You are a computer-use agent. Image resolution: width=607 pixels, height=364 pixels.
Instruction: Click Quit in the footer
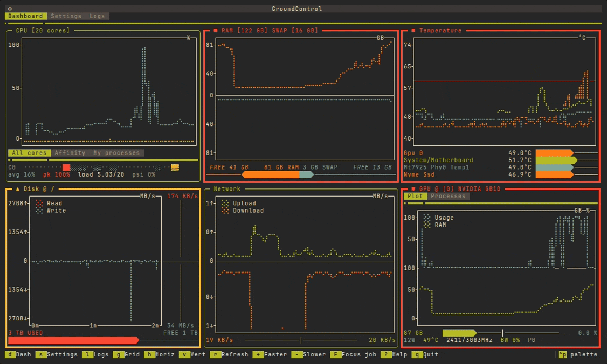click(425, 354)
